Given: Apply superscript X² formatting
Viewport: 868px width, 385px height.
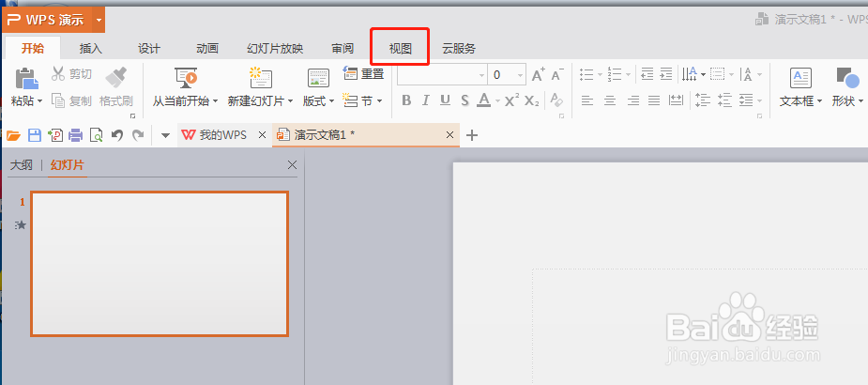Looking at the screenshot, I should 512,100.
